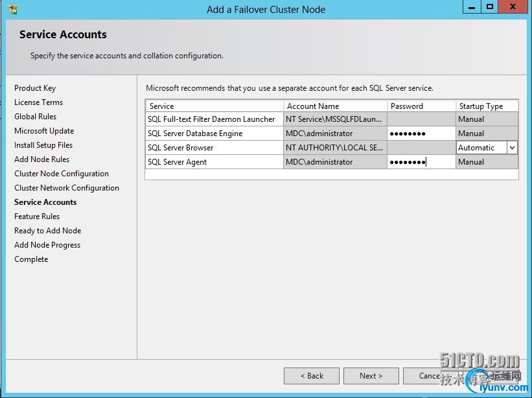Image resolution: width=532 pixels, height=398 pixels.
Task: Select the SQL Full-text Filter Daemon Launcher row
Action: (x=214, y=119)
